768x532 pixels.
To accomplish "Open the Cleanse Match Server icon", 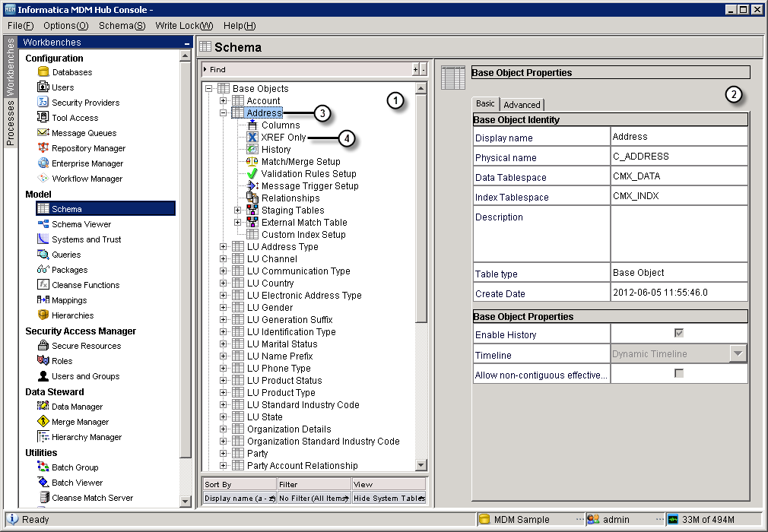I will (x=43, y=497).
